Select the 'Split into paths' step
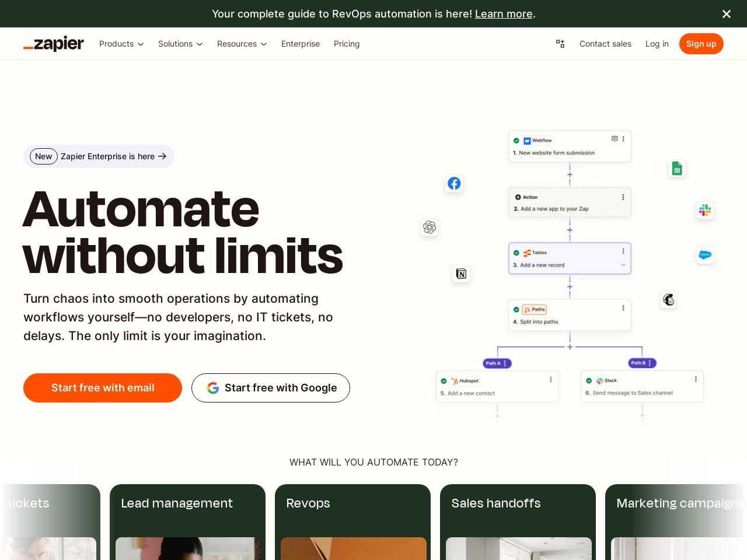 (x=570, y=315)
